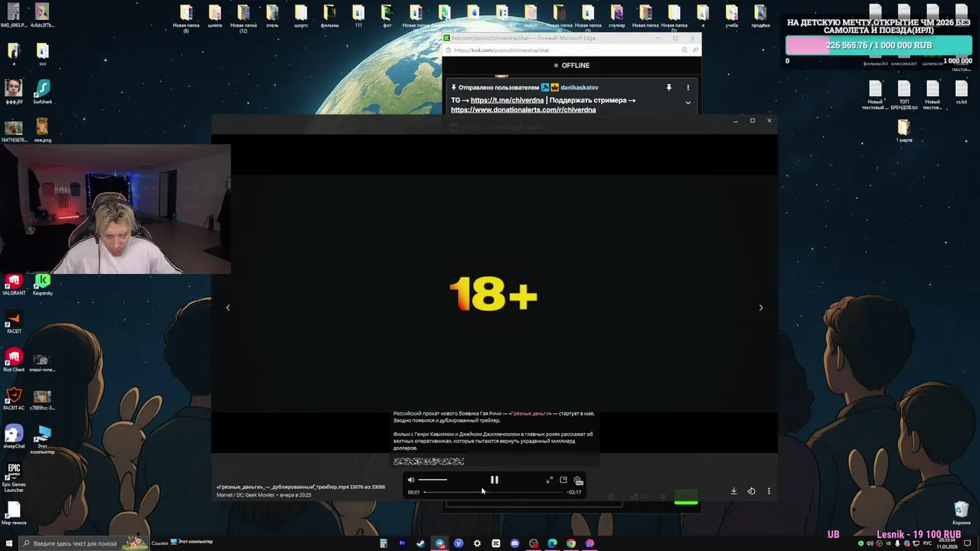Click the forward/share arrow icon in viewer
The width and height of the screenshot is (980, 551).
[751, 491]
